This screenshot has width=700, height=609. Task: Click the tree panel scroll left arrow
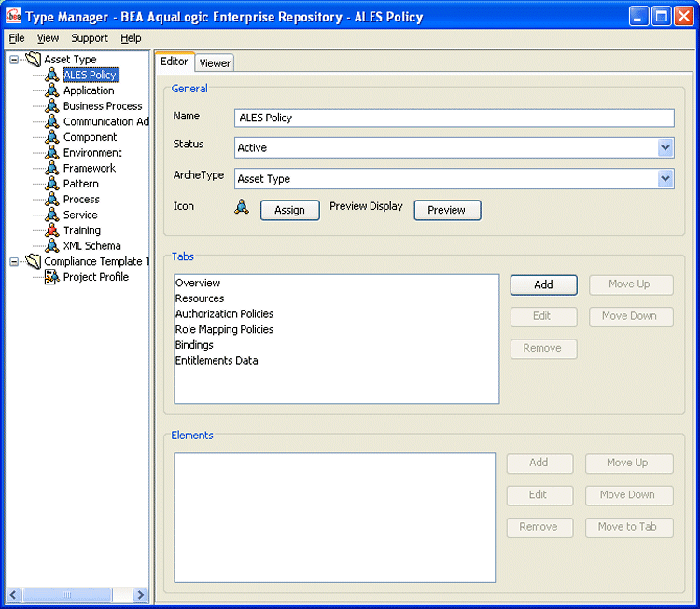pyautogui.click(x=13, y=595)
